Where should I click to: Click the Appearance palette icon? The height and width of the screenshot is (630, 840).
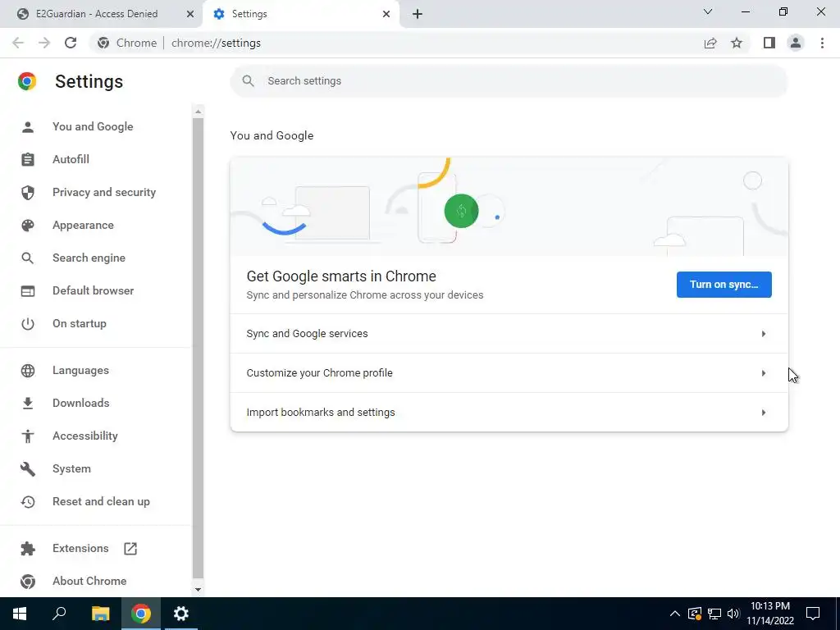pyautogui.click(x=28, y=226)
